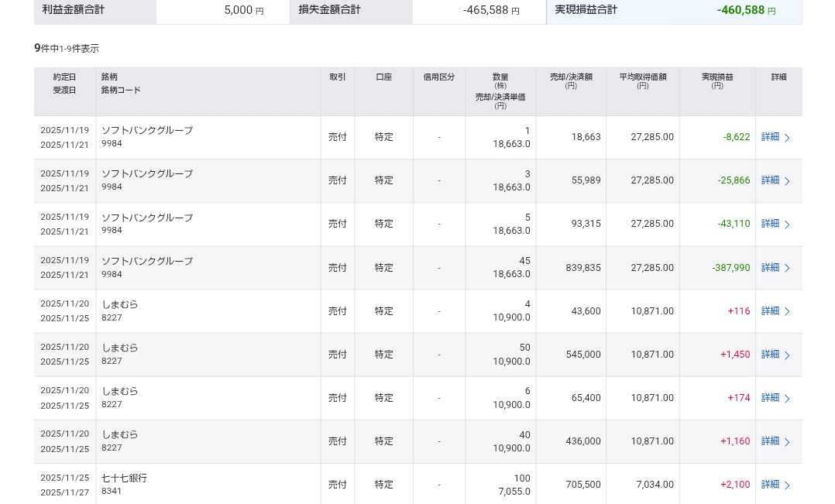Click the 信用区分 column header
The width and height of the screenshot is (835, 504).
[438, 77]
